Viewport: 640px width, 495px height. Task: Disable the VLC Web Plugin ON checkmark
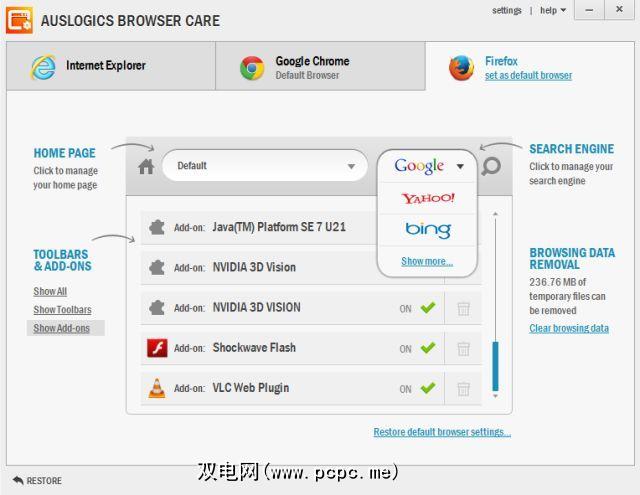(428, 388)
